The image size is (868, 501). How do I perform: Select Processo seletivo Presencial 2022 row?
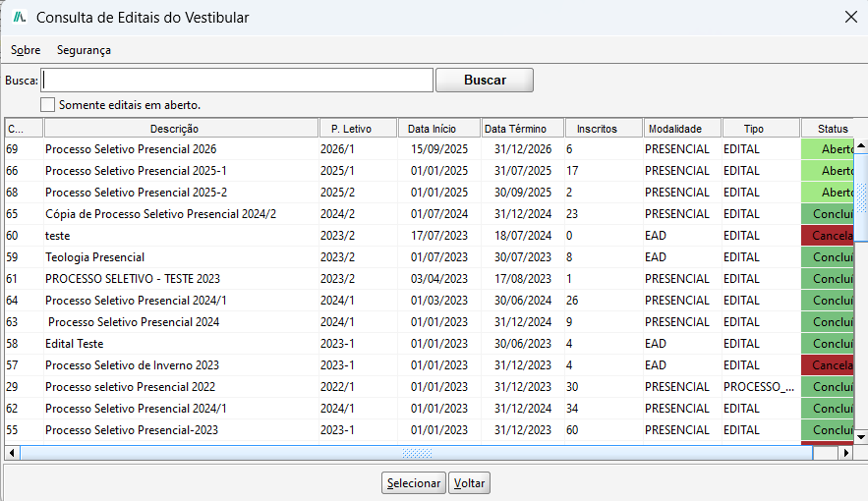[x=429, y=386]
